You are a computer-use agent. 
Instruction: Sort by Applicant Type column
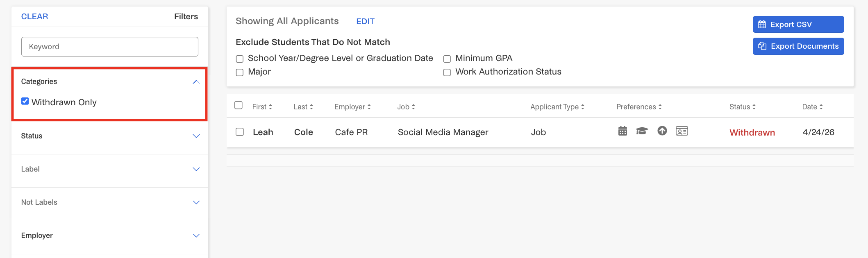(x=557, y=107)
